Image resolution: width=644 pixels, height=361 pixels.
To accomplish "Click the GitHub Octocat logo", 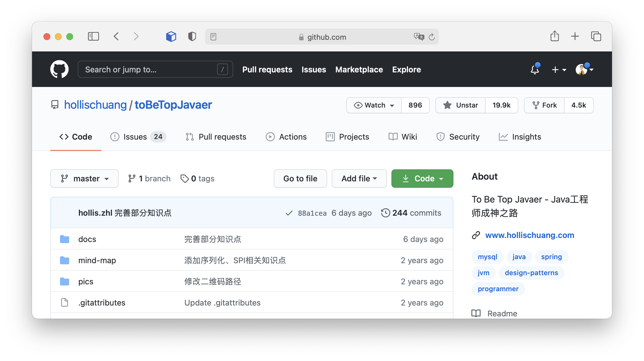I will (59, 69).
